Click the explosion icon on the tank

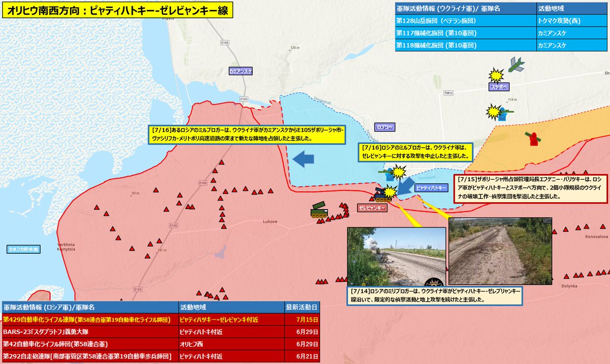click(x=390, y=192)
